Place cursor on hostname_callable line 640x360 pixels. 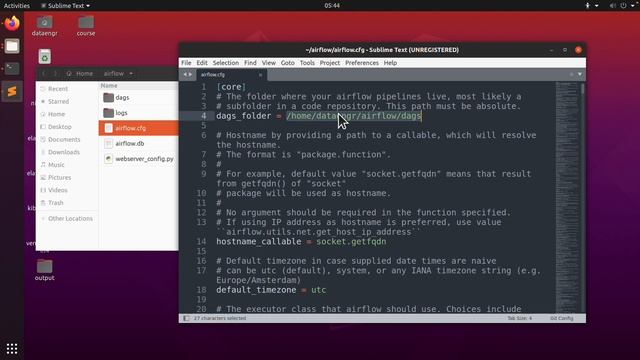pyautogui.click(x=301, y=242)
